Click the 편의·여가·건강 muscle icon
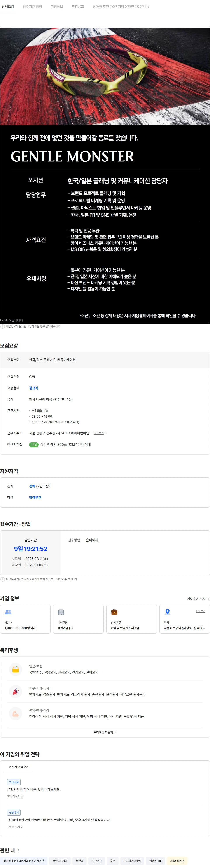 16,713
